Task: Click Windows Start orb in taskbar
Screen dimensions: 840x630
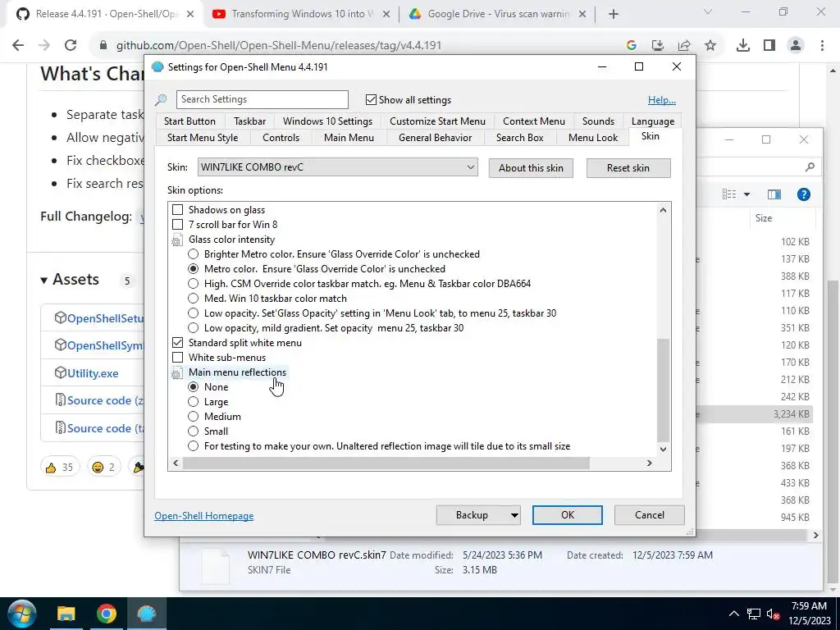Action: (21, 614)
